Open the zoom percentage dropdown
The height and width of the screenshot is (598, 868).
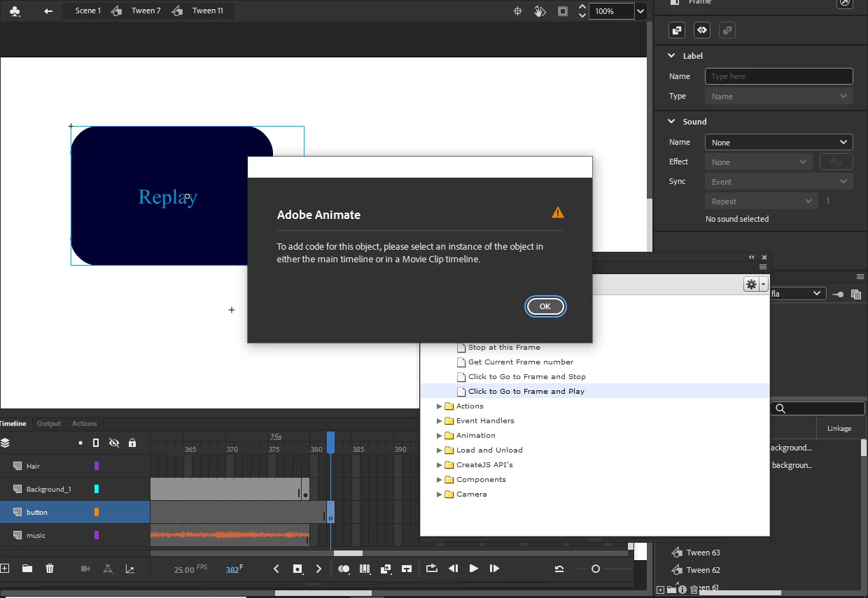(x=640, y=11)
